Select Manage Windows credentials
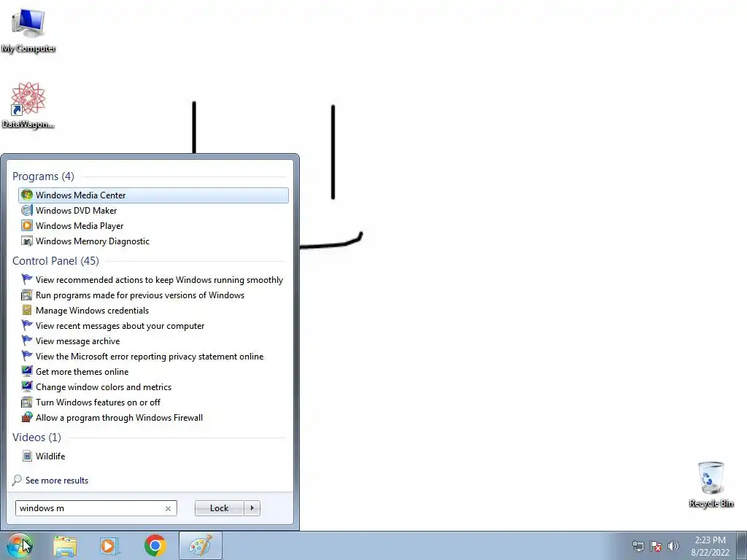This screenshot has height=560, width=747. pos(153,311)
